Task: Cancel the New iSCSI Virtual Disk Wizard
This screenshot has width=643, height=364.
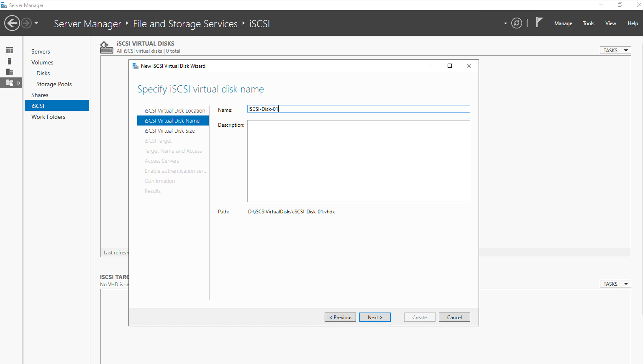Action: click(454, 318)
